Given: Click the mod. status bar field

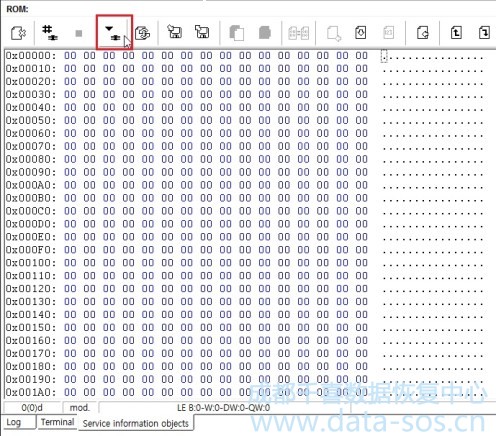Looking at the screenshot, I should (79, 408).
